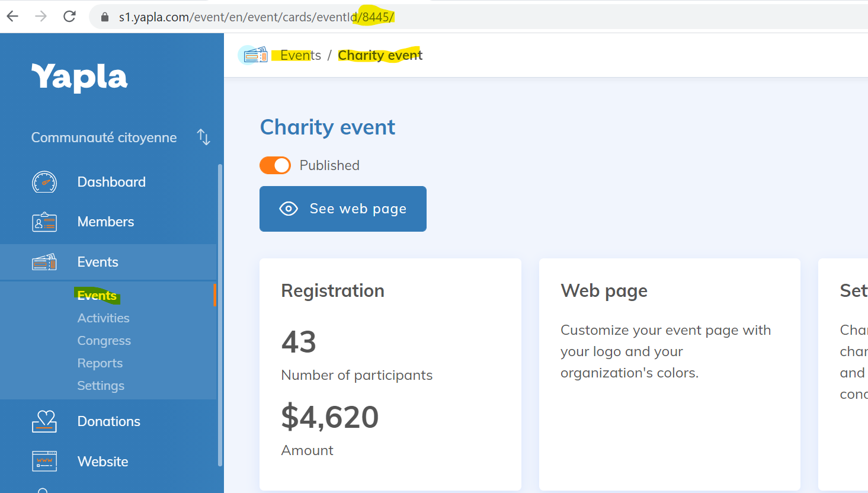Click the Donations heart icon
868x493 pixels.
(x=44, y=421)
